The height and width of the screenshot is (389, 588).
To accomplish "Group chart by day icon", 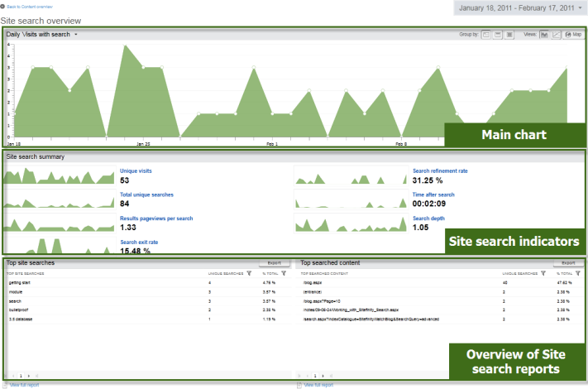I will pyautogui.click(x=485, y=35).
